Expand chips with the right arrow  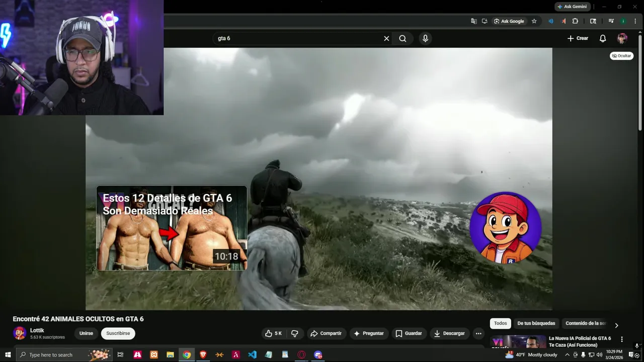[x=616, y=325]
